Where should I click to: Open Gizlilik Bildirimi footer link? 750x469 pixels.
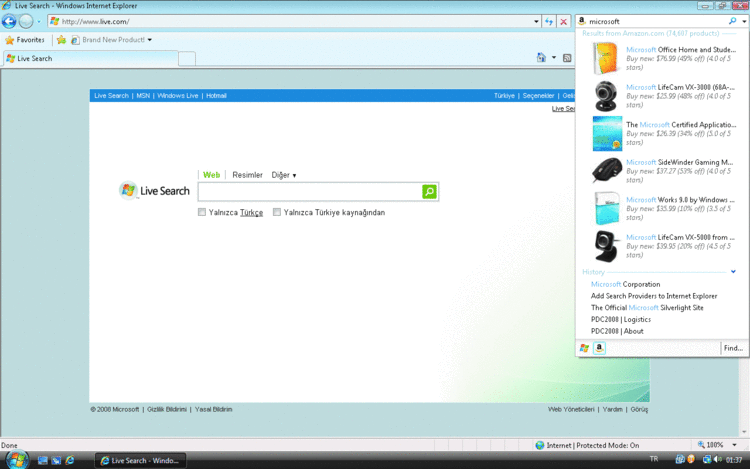coord(166,409)
